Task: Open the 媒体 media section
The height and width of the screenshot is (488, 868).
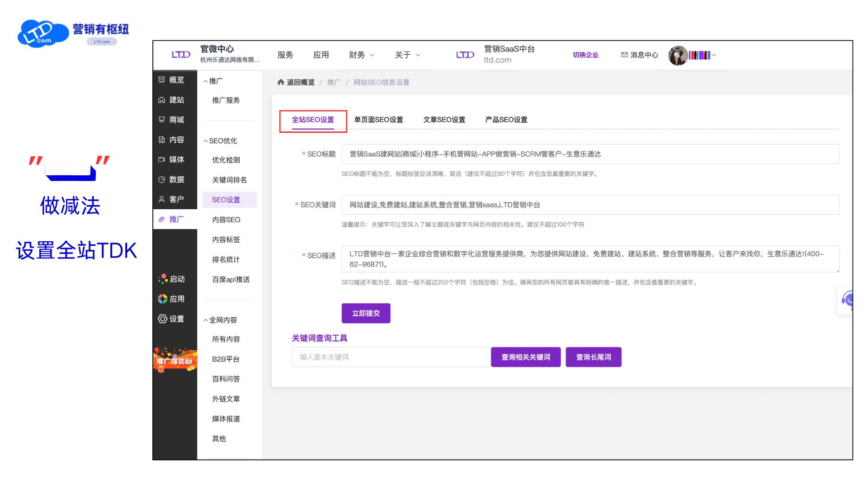Action: 172,160
